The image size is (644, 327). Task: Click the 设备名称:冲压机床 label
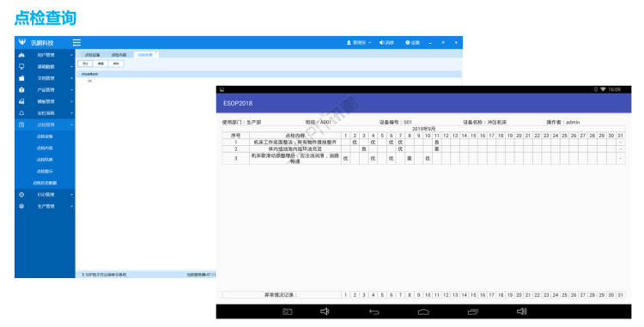(484, 122)
